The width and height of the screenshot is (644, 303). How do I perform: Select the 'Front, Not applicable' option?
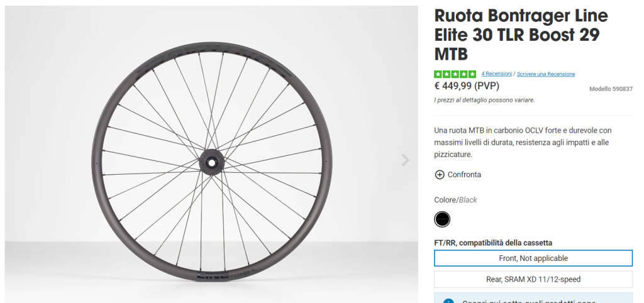tap(533, 258)
